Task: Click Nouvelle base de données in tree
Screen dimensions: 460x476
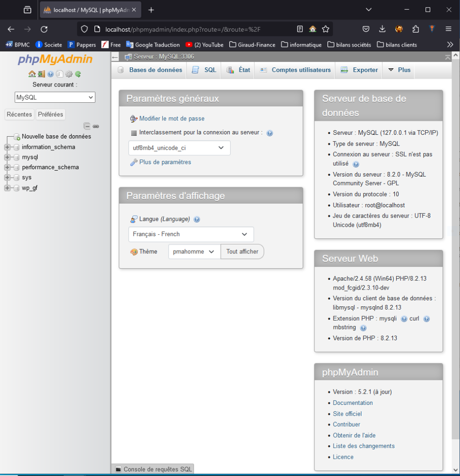Action: [x=56, y=137]
